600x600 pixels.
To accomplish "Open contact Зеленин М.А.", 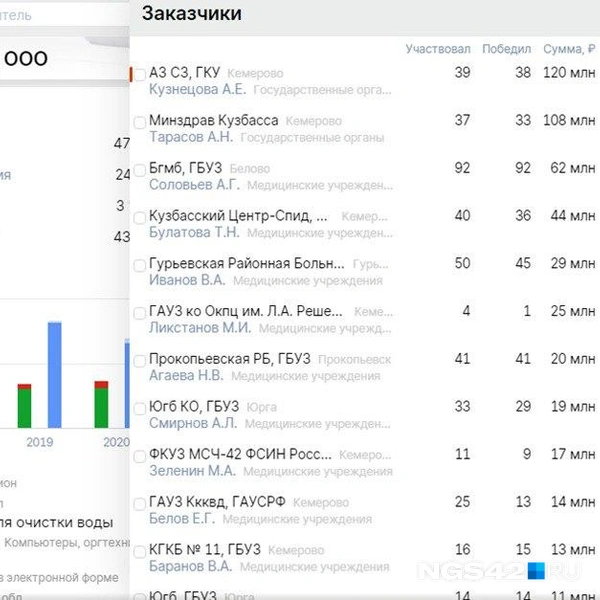I will click(192, 471).
